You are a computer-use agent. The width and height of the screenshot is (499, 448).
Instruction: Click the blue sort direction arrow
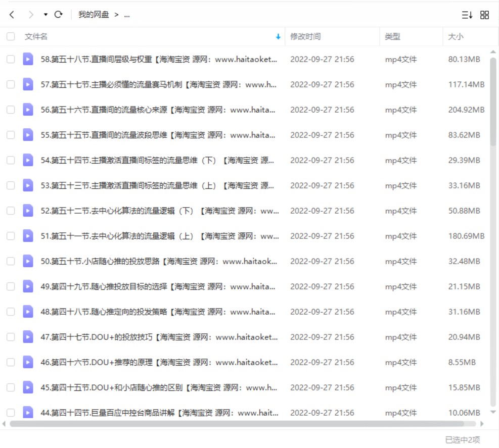(x=278, y=37)
